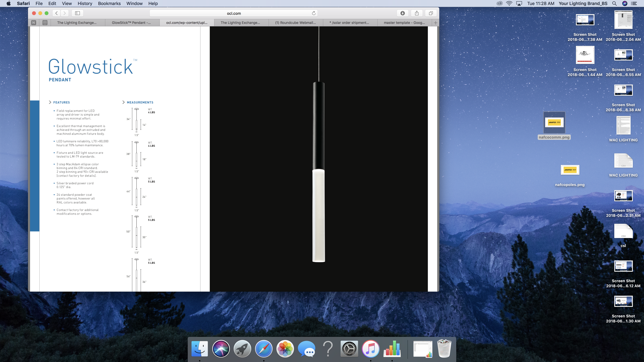Open Launchpad from the Dock

pyautogui.click(x=242, y=348)
